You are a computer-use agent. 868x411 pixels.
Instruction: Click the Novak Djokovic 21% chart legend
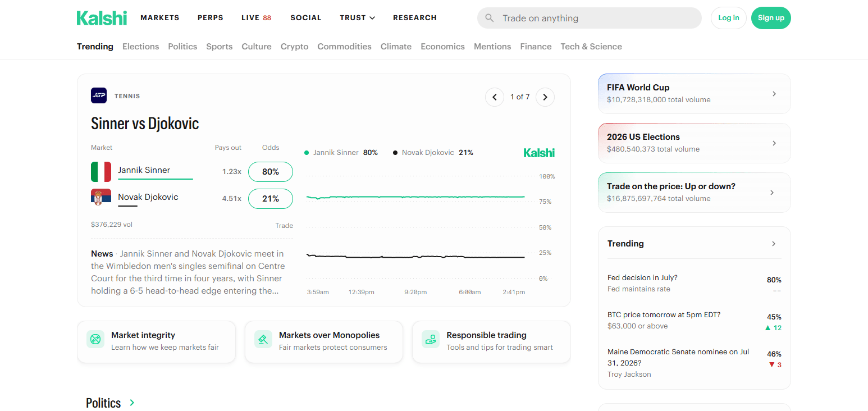pyautogui.click(x=433, y=153)
